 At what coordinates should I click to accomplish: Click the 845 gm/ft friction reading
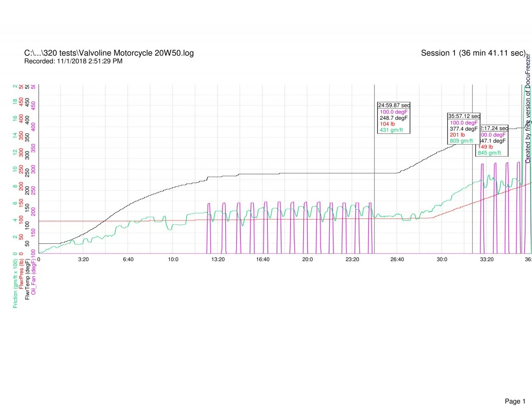(x=489, y=165)
